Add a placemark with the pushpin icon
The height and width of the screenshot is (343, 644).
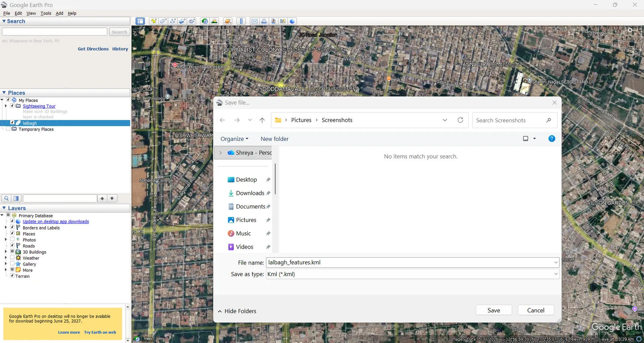[154, 21]
